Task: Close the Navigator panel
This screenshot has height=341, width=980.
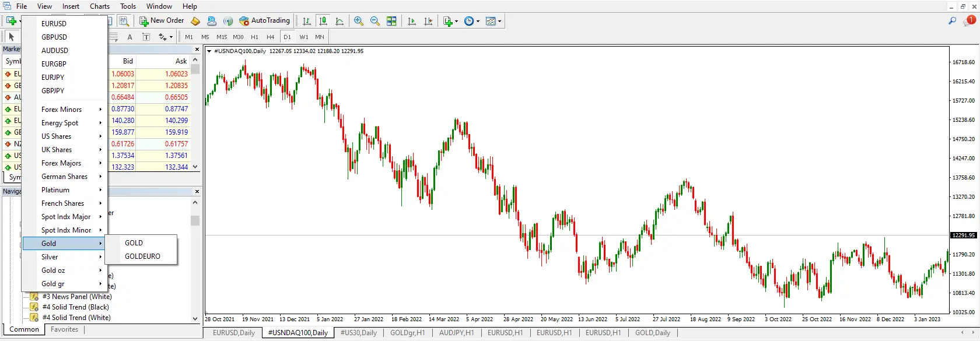Action: 197,191
